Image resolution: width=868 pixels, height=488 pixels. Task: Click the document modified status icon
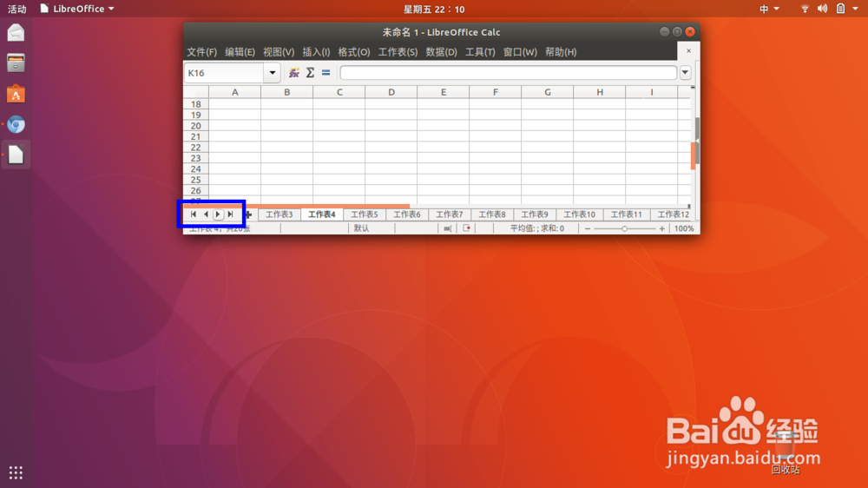pyautogui.click(x=467, y=228)
